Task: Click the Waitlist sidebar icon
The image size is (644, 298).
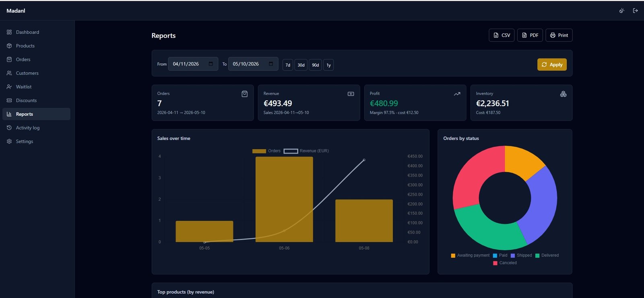Action: tap(9, 87)
